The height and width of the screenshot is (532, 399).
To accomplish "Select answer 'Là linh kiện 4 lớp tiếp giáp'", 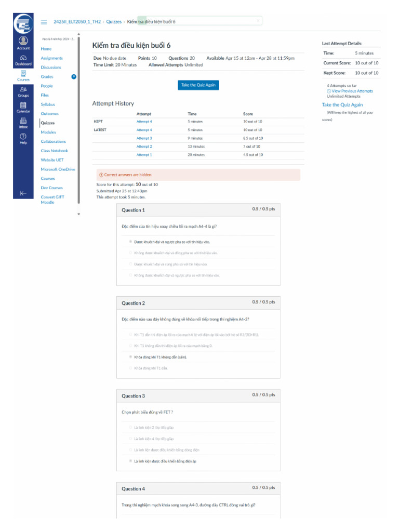I will pos(130,438).
